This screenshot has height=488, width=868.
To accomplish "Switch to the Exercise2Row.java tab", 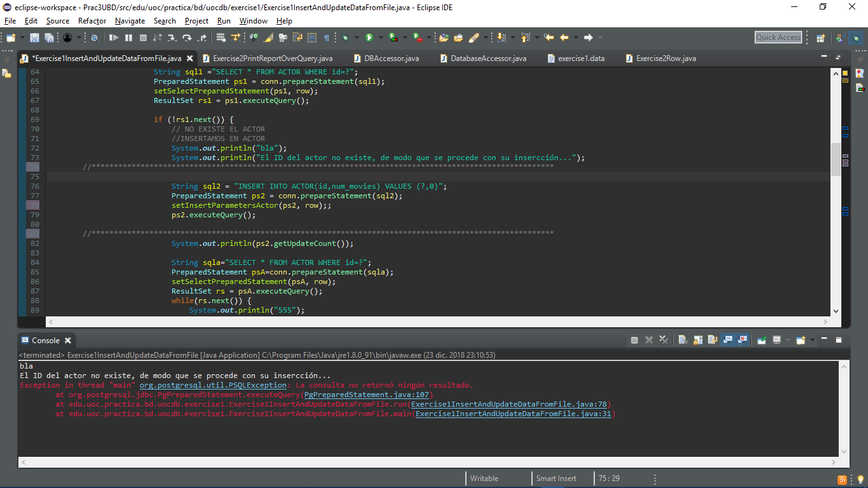I will 660,58.
